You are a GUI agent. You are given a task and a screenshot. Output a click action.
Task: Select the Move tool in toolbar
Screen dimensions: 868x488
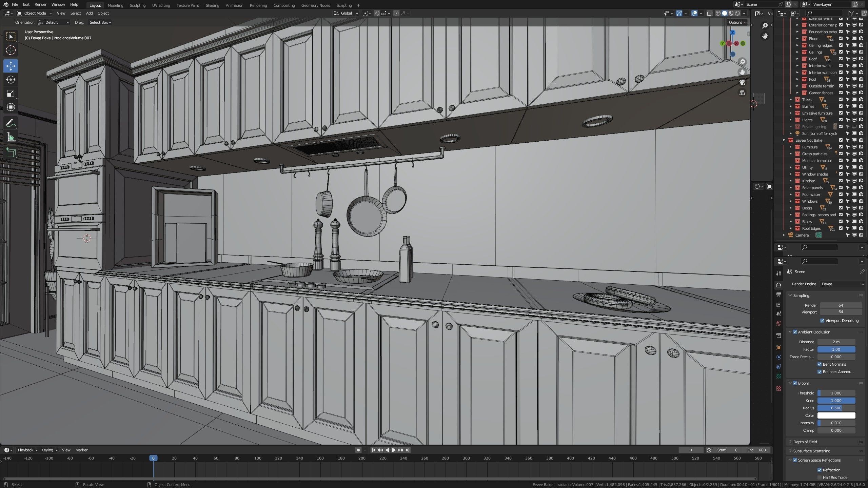tap(11, 66)
